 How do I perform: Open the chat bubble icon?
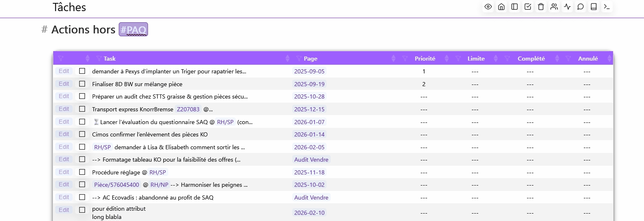point(581,7)
